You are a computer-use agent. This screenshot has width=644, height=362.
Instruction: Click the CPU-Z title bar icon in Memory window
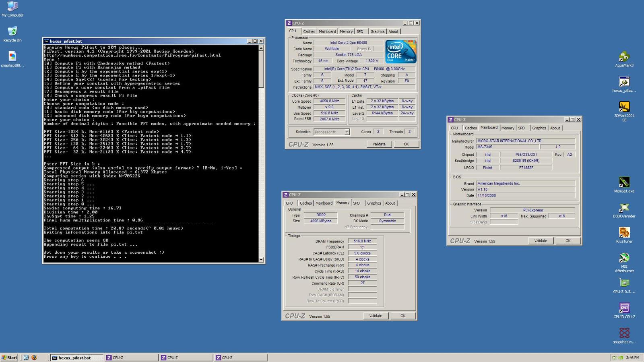click(x=286, y=194)
